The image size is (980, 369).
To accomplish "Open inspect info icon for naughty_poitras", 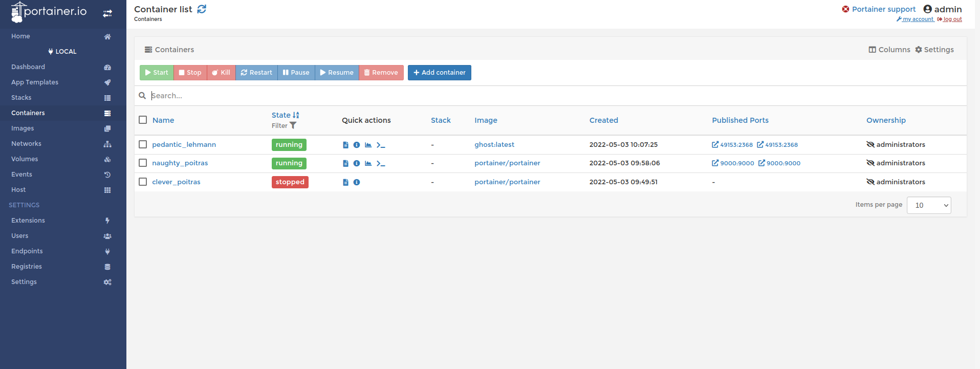I will [357, 163].
